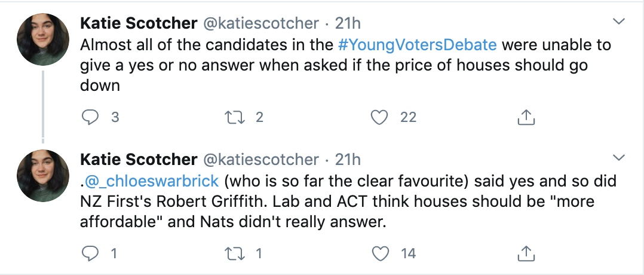Open the @katiescotcher handle on the second tweet
The width and height of the screenshot is (644, 275).
(261, 160)
